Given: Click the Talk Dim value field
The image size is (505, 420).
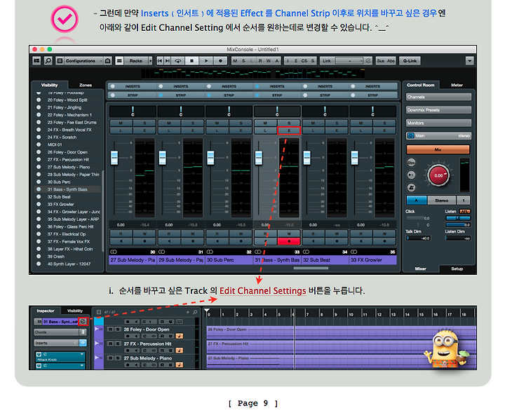Looking at the screenshot, I should tap(418, 238).
